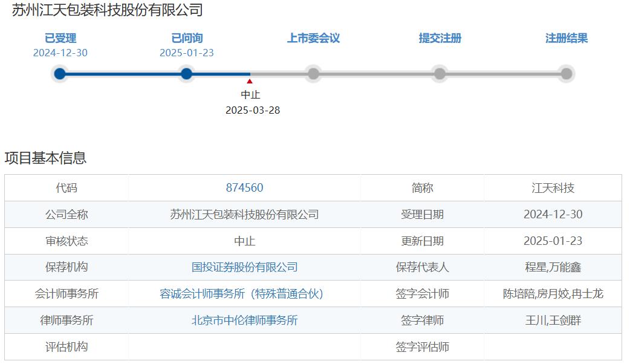The width and height of the screenshot is (630, 364).
Task: Select the 注册结果 stage label
Action: tap(567, 38)
